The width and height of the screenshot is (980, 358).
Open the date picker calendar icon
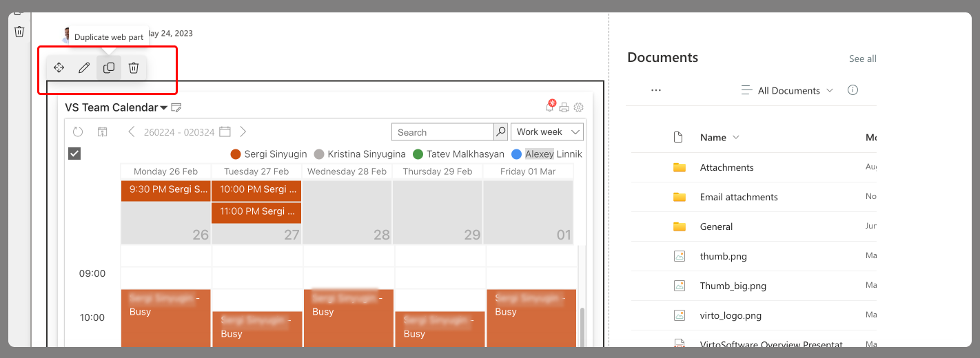click(225, 131)
